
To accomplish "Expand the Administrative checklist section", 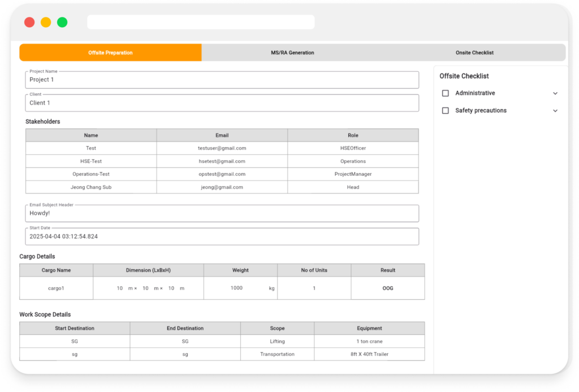I will tap(555, 93).
